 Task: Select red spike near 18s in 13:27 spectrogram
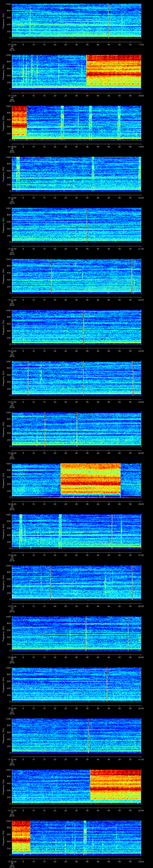(x=51, y=582)
